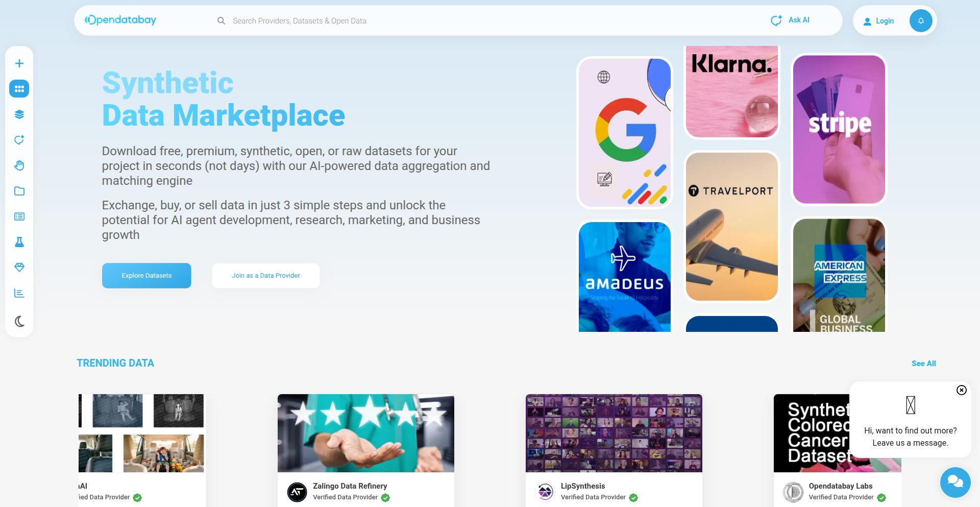Click Join as a Data Provider
This screenshot has height=507, width=980.
[266, 276]
